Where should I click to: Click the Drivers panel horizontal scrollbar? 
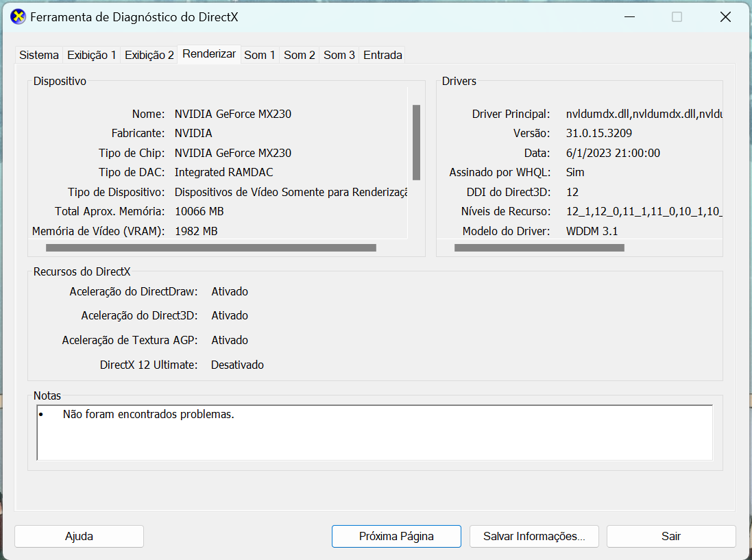click(x=539, y=247)
